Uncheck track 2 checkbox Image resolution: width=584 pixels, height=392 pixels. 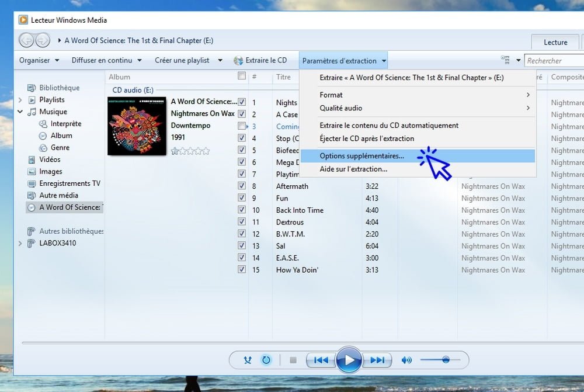coord(242,114)
